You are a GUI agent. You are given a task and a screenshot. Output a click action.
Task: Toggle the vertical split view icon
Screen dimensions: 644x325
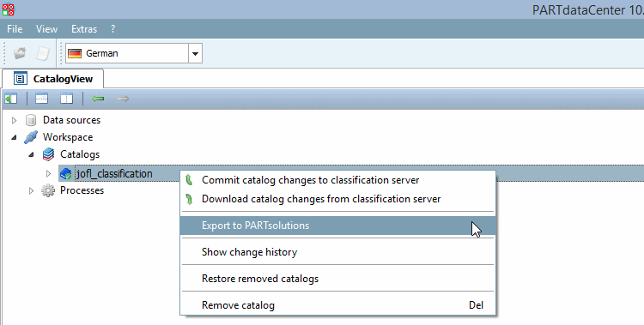[x=66, y=99]
